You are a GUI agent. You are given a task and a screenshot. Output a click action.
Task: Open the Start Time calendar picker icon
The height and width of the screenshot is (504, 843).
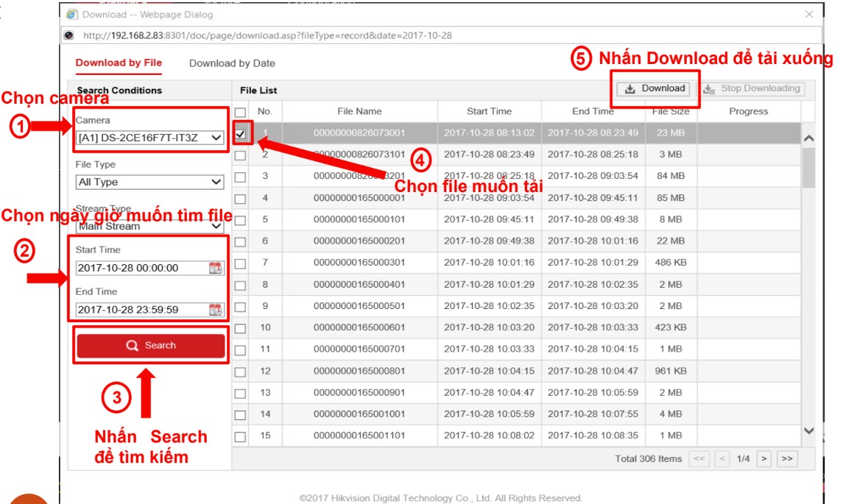[x=215, y=268]
